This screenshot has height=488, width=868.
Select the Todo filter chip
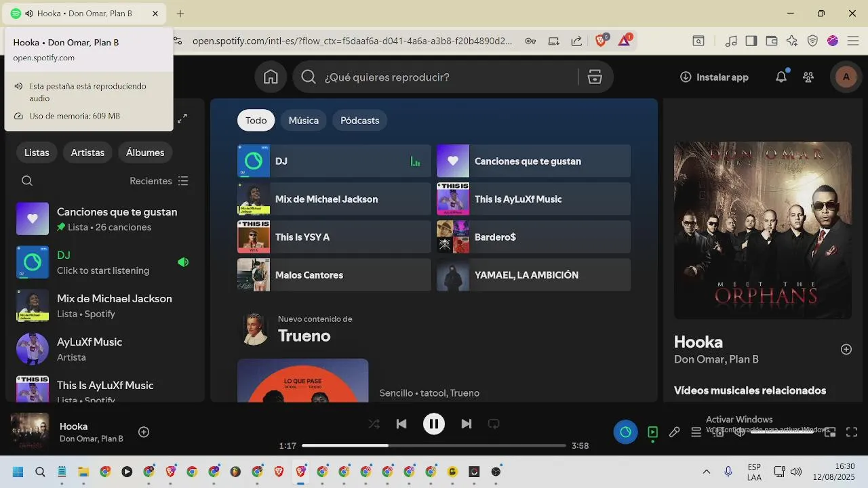[256, 120]
